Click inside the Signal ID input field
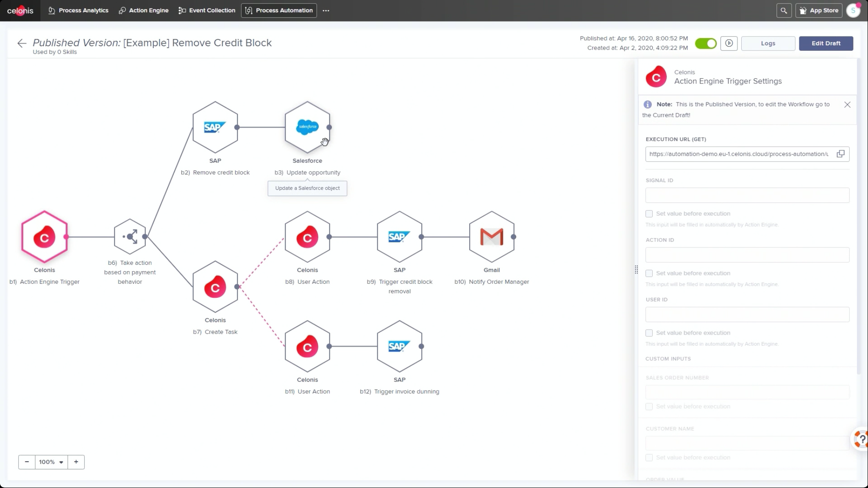Image resolution: width=868 pixels, height=488 pixels. click(x=747, y=195)
